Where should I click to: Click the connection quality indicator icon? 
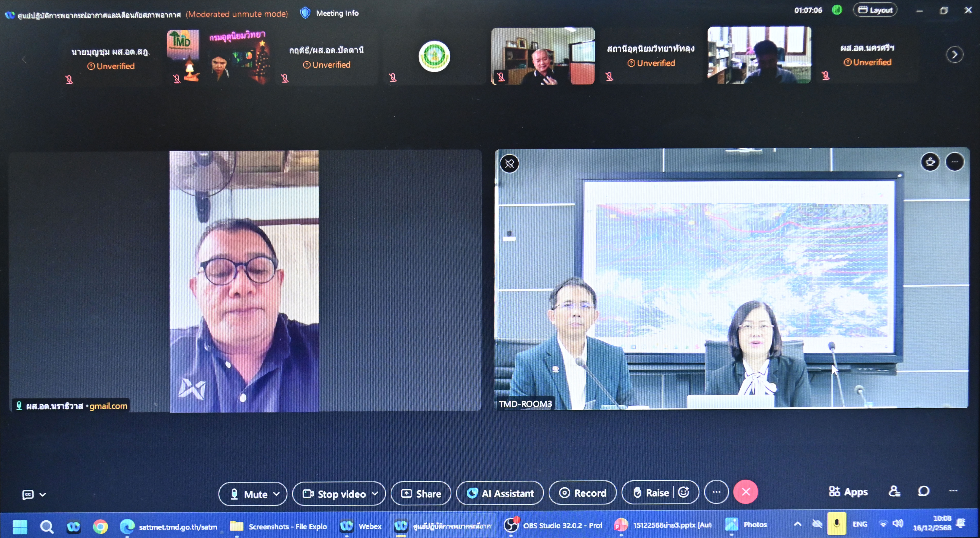coord(837,10)
